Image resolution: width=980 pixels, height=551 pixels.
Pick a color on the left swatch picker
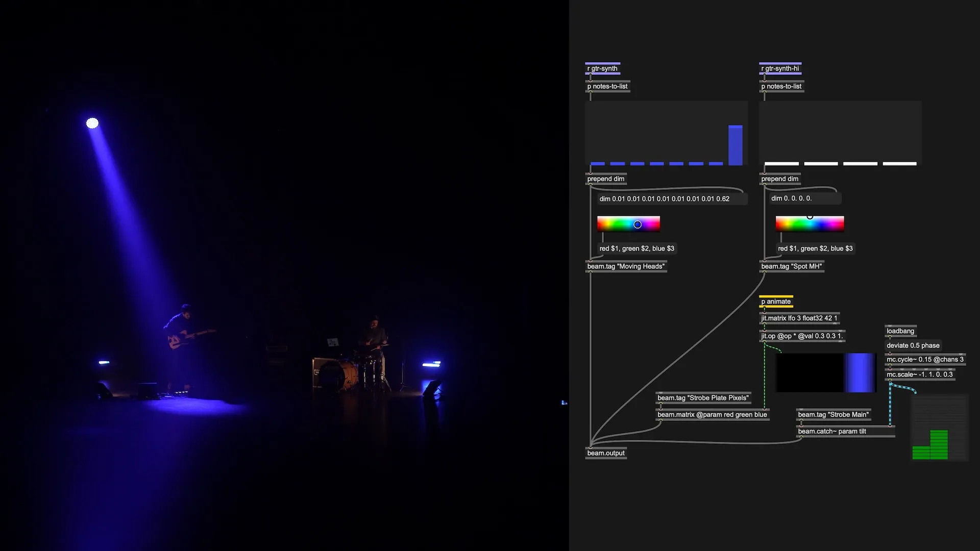pos(628,223)
